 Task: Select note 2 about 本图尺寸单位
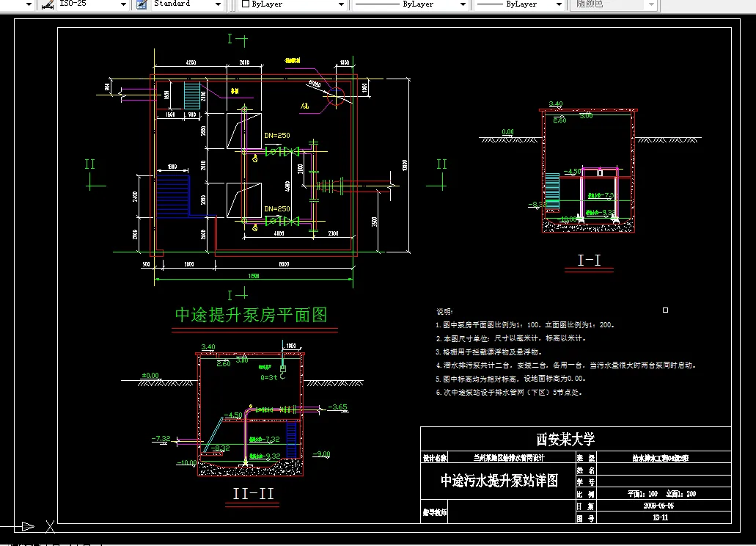coord(510,338)
